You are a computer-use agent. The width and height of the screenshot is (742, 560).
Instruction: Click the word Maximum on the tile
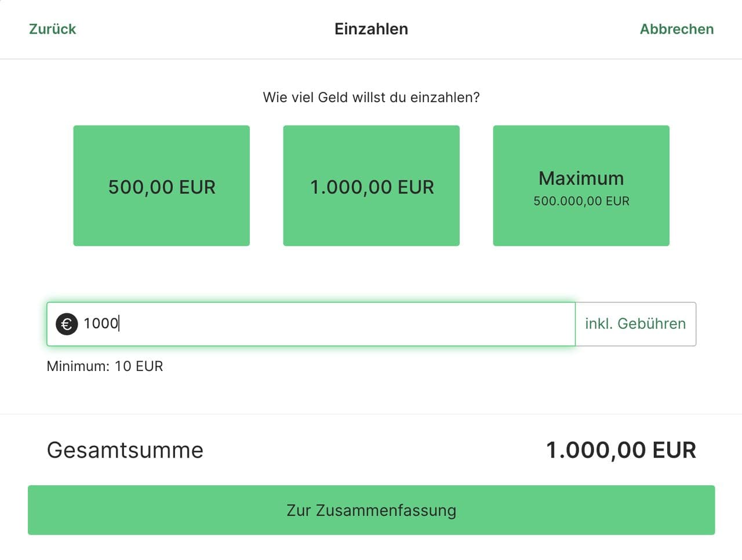581,178
